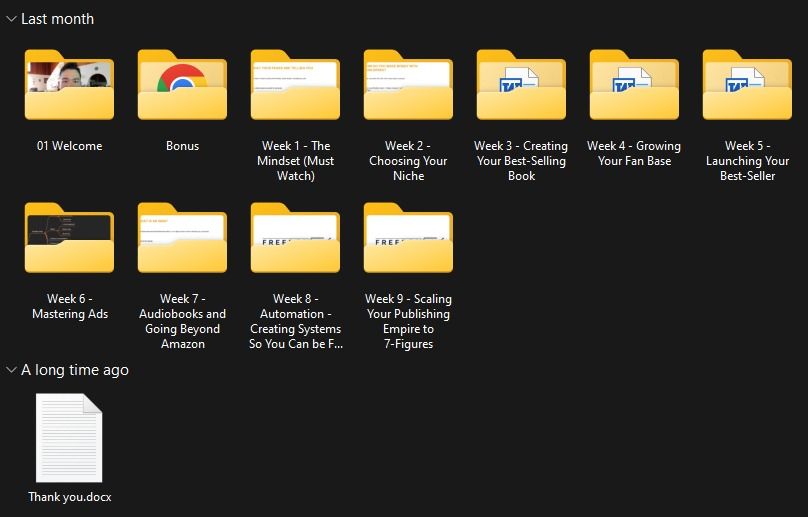Click the Bonus folder name label

point(182,146)
